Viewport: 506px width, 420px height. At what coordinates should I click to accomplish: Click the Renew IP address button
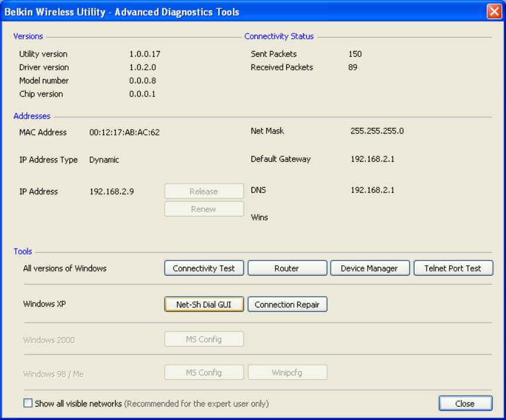click(204, 209)
